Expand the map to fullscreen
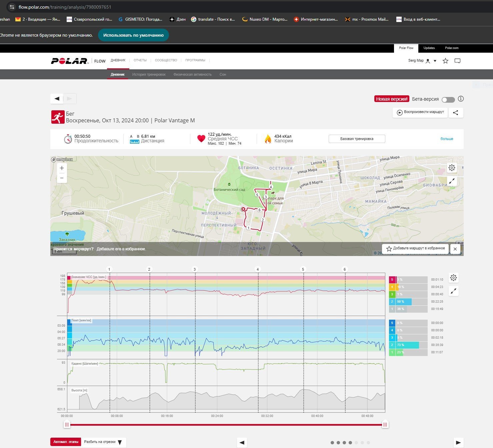Image resolution: width=493 pixels, height=448 pixels. (452, 181)
